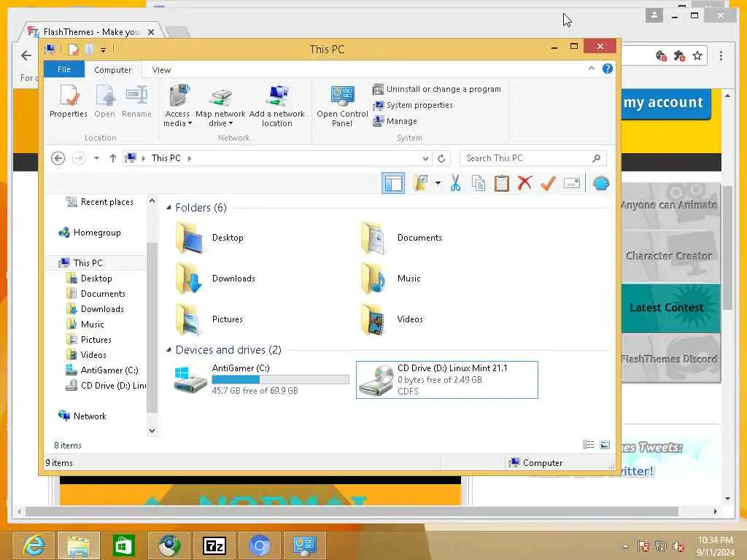Viewport: 747px width, 560px height.
Task: Click Add a network location icon
Action: point(276,106)
